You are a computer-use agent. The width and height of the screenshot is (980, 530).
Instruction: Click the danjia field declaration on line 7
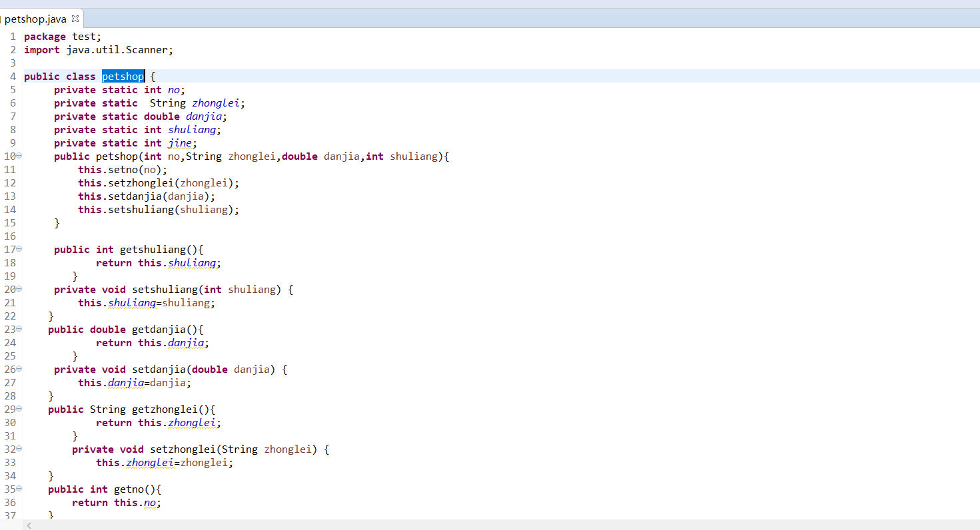click(x=203, y=117)
